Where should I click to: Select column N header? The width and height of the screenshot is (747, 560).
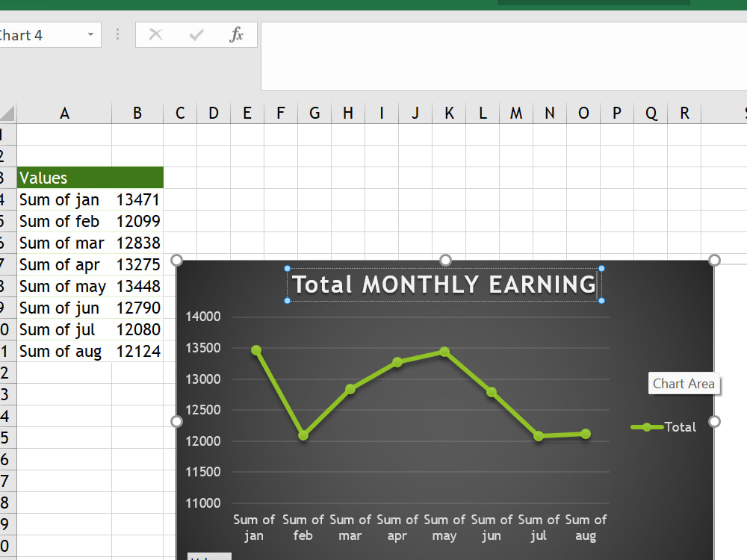[550, 113]
